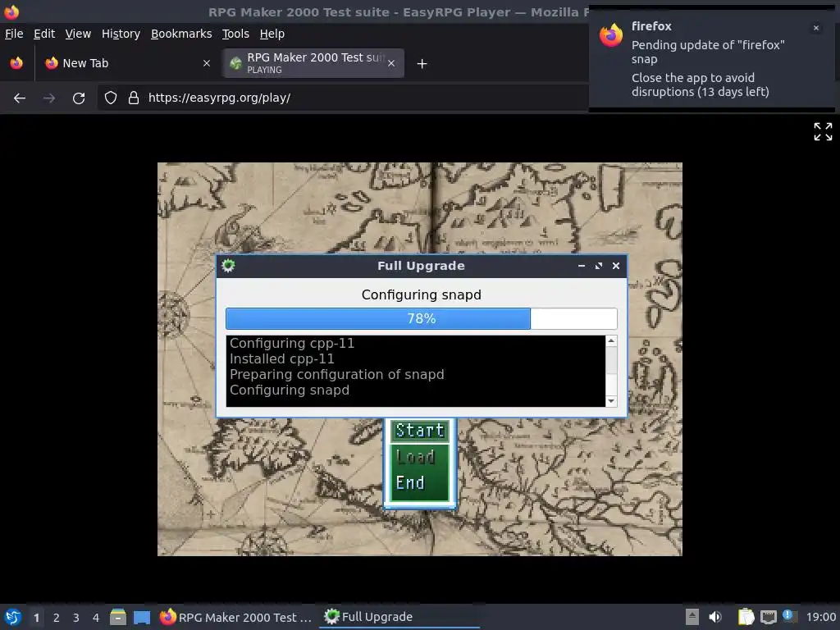Close the Full Upgrade dialog
840x630 pixels.
(616, 266)
